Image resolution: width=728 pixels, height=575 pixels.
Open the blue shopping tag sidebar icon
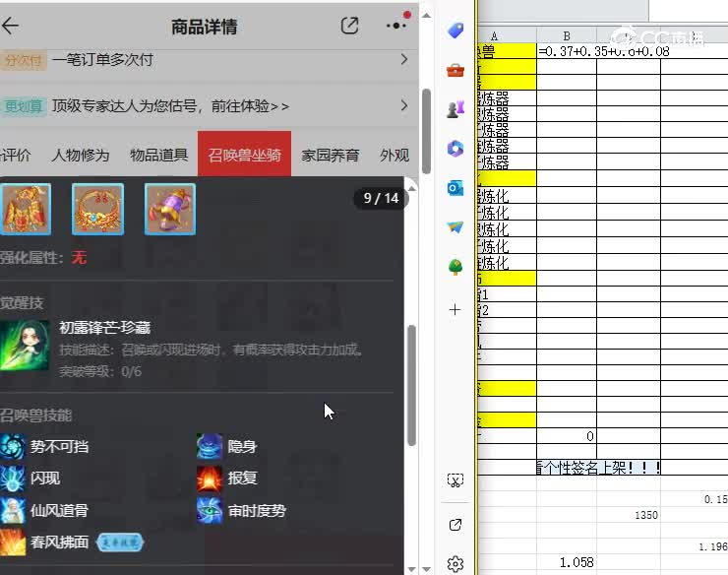[x=455, y=31]
